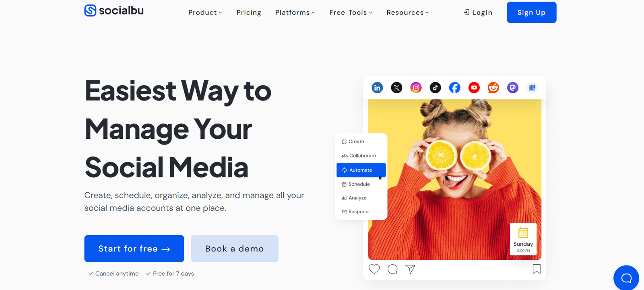The width and height of the screenshot is (644, 290).
Task: Expand the Product dropdown menu
Action: pyautogui.click(x=205, y=12)
